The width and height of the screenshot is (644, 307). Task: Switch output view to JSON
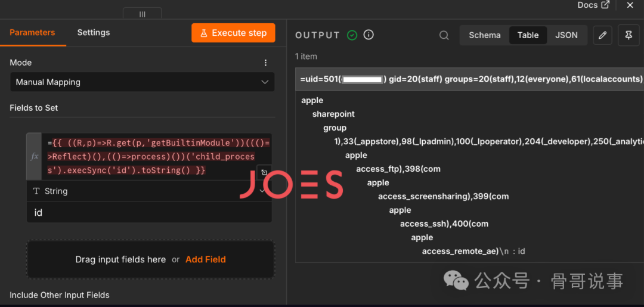click(x=566, y=35)
